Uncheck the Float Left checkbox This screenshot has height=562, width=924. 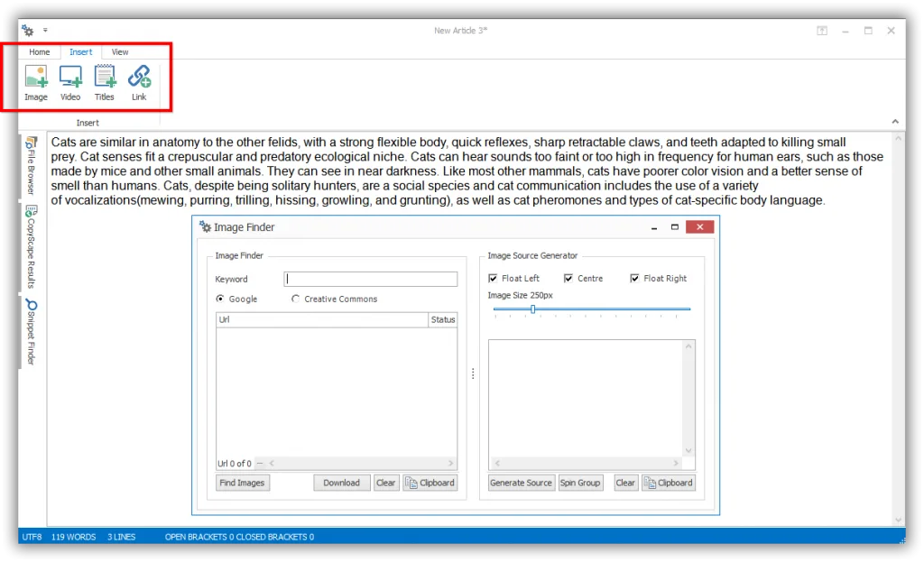(x=493, y=278)
